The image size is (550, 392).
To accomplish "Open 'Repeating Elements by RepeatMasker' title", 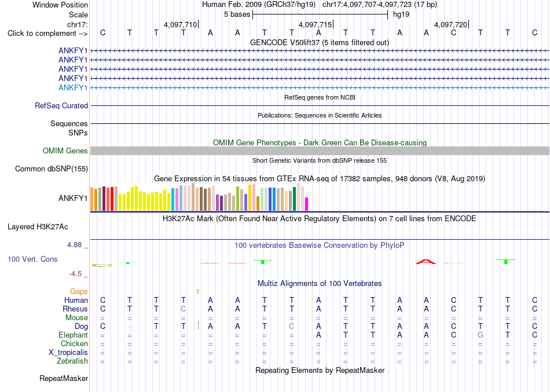I will [x=320, y=370].
